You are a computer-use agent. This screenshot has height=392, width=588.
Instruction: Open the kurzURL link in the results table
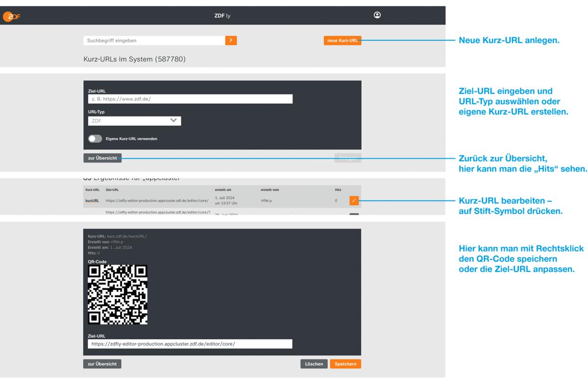[92, 200]
